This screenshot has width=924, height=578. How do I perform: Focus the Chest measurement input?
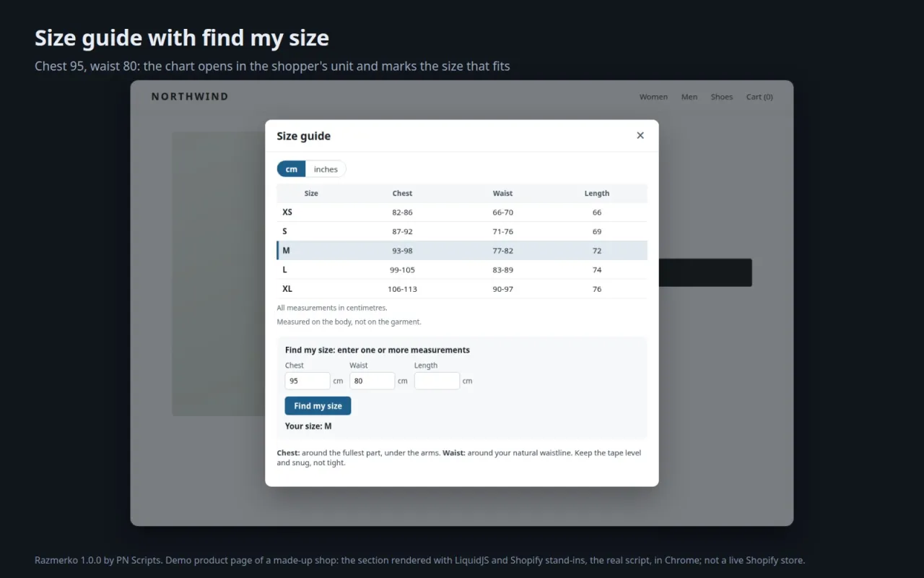(x=308, y=381)
